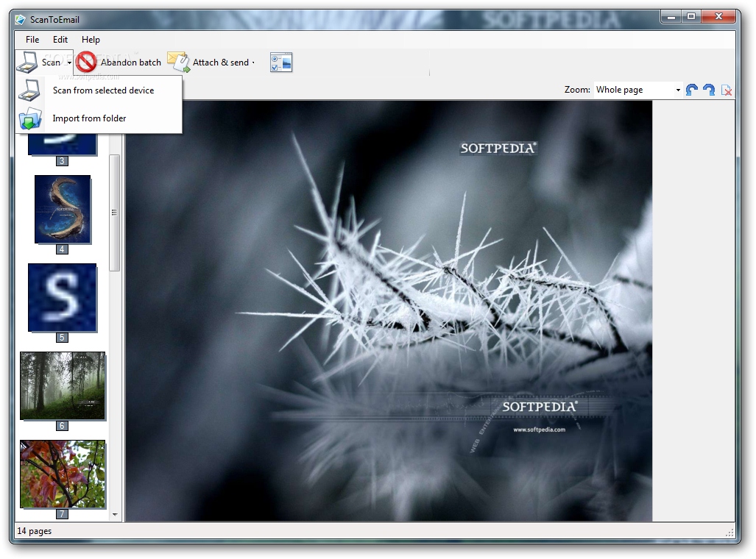This screenshot has height=559, width=756.
Task: Choose Import from folder
Action: (99, 118)
